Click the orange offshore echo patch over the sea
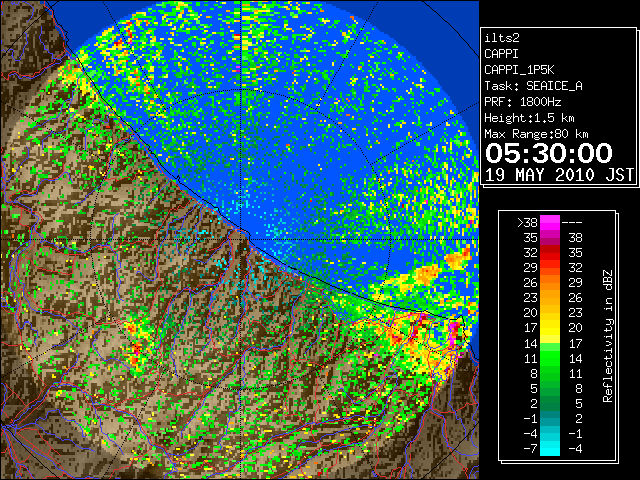Image resolution: width=640 pixels, height=480 pixels. (427, 273)
